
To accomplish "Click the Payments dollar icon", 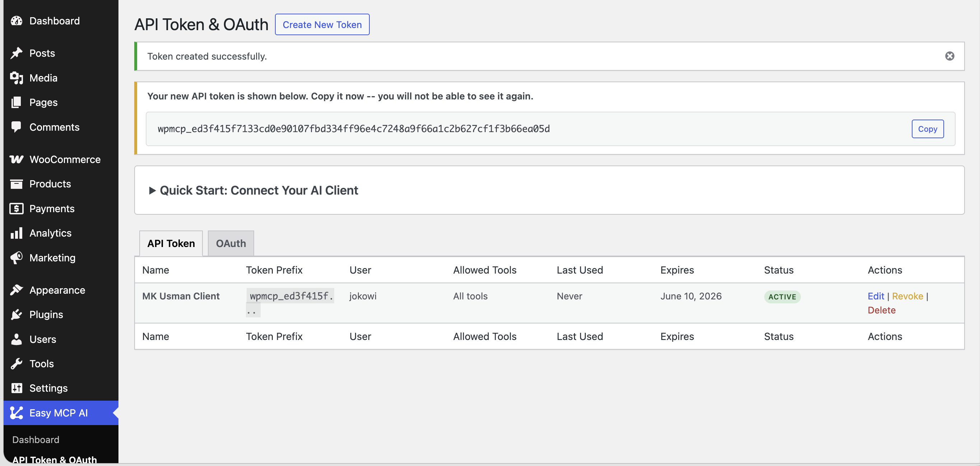I will click(17, 209).
